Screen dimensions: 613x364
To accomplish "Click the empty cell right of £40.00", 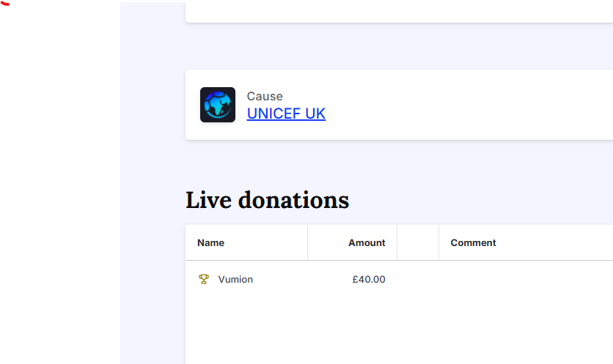I will click(418, 279).
